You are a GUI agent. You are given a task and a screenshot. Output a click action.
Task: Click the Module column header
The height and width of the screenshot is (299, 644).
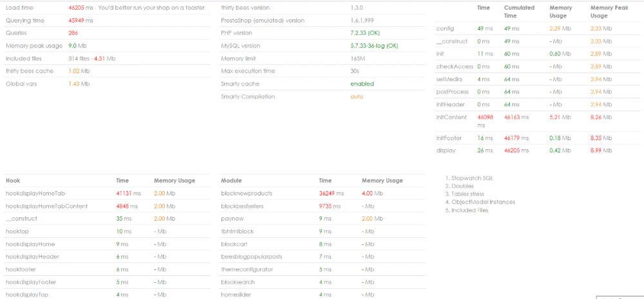pos(231,181)
